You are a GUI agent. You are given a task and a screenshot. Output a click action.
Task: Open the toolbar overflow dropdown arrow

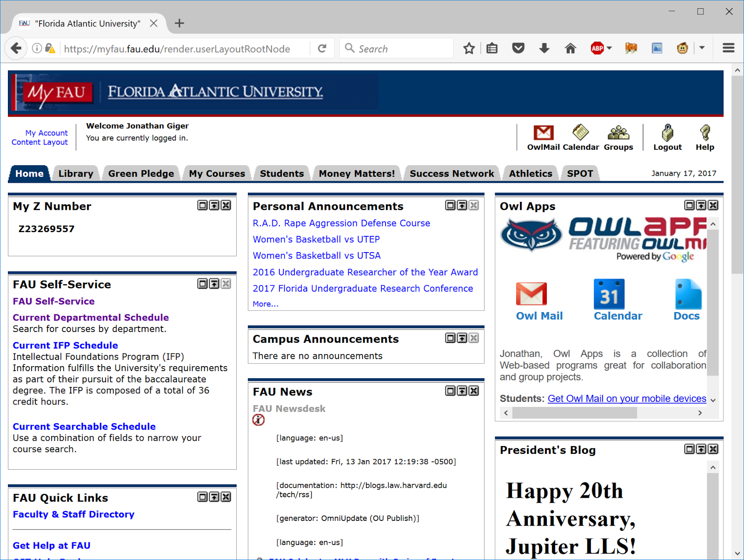[x=702, y=48]
